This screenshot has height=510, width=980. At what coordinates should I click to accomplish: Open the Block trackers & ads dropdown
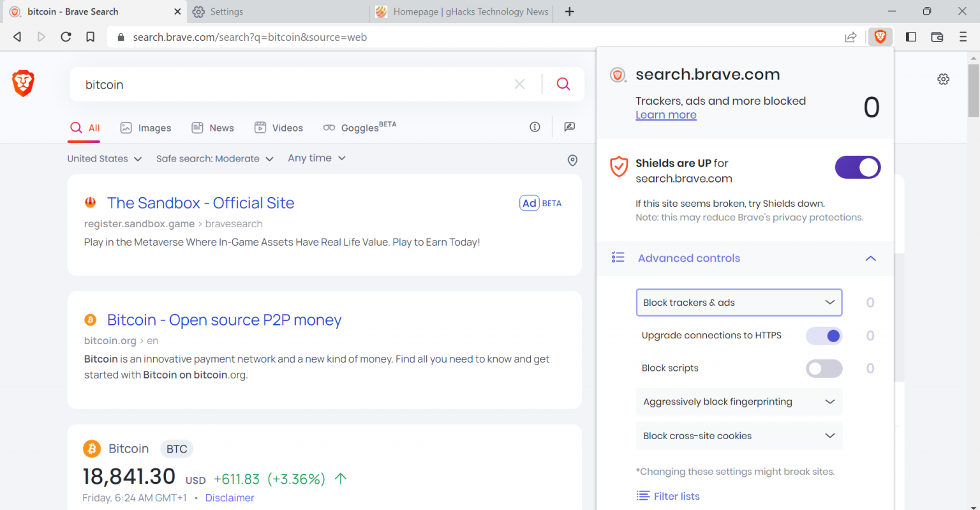[x=739, y=302]
